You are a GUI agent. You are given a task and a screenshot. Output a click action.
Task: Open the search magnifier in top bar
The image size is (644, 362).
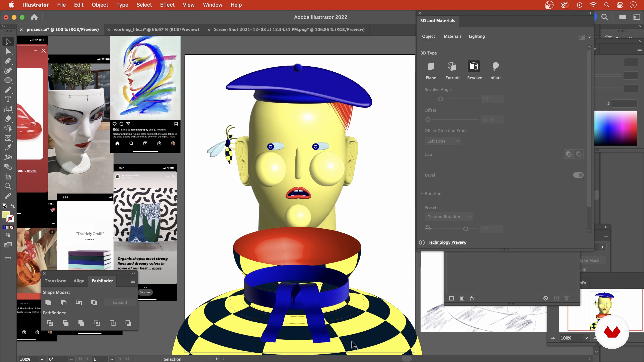pyautogui.click(x=604, y=17)
